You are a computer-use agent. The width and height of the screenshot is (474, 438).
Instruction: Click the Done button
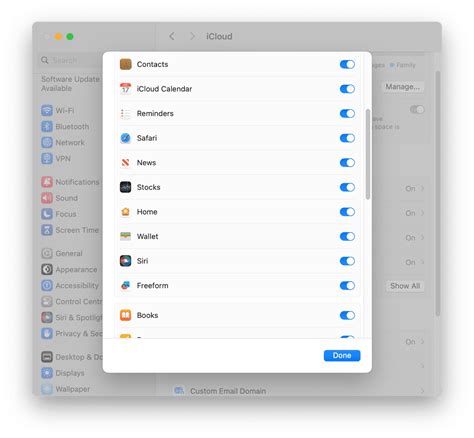coord(342,356)
